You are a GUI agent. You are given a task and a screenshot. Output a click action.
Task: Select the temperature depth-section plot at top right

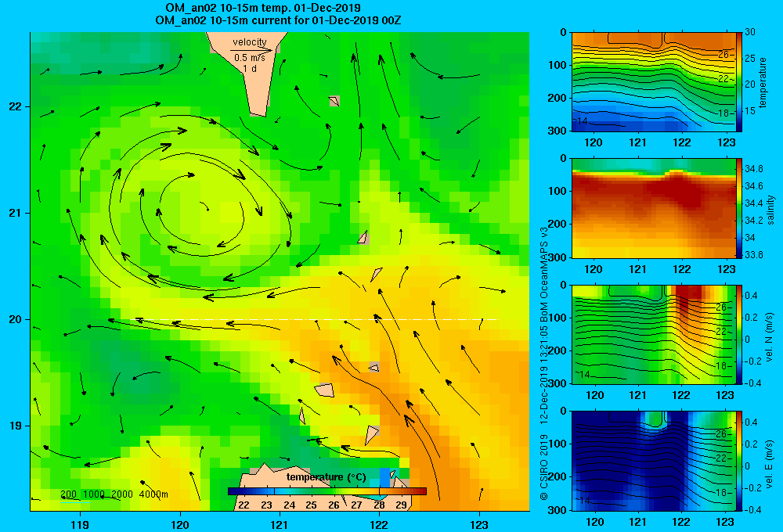coord(654,82)
